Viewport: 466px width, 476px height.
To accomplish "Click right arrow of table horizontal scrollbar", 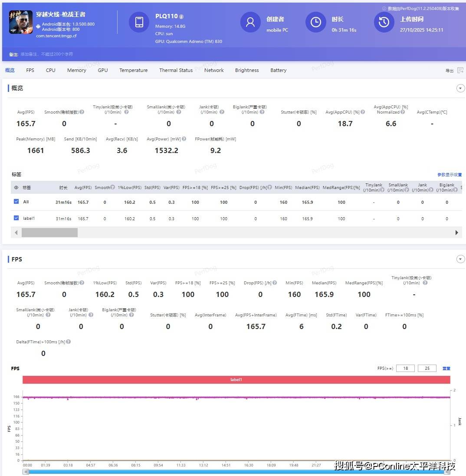I will 456,233.
